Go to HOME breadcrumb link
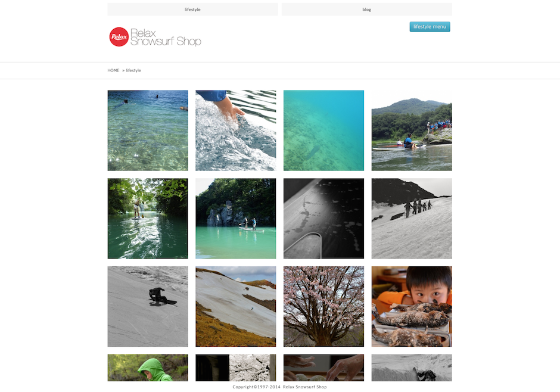 point(113,71)
